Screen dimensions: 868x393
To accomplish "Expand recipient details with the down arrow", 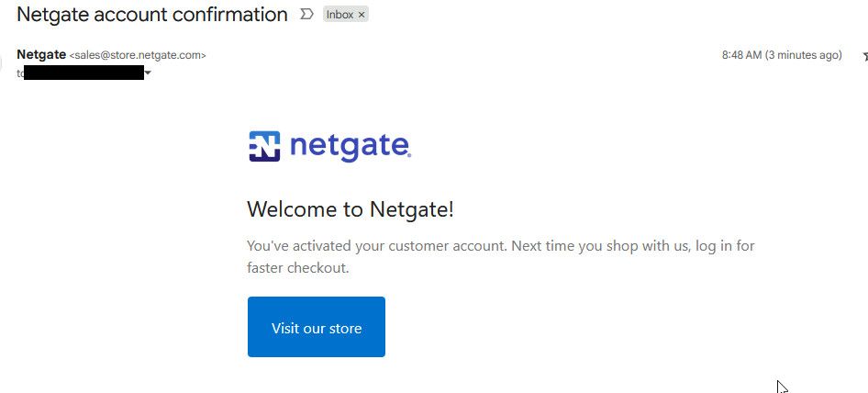I will pyautogui.click(x=148, y=73).
